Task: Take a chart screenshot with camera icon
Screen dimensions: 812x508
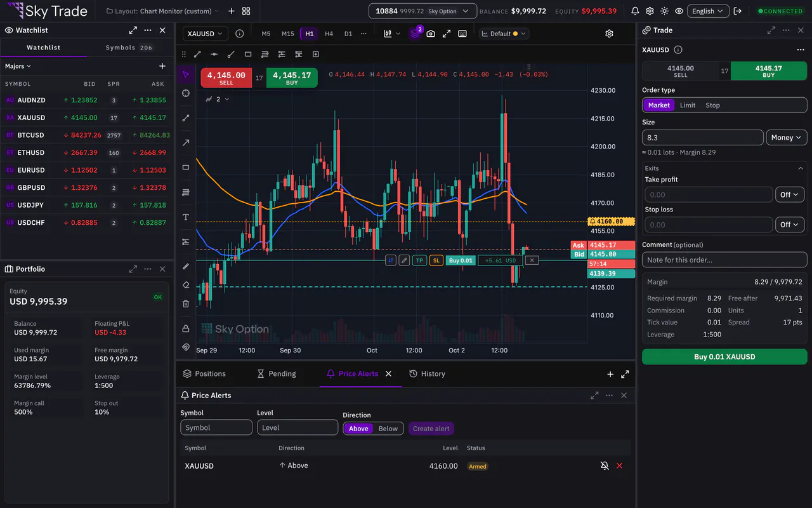Action: [431, 34]
